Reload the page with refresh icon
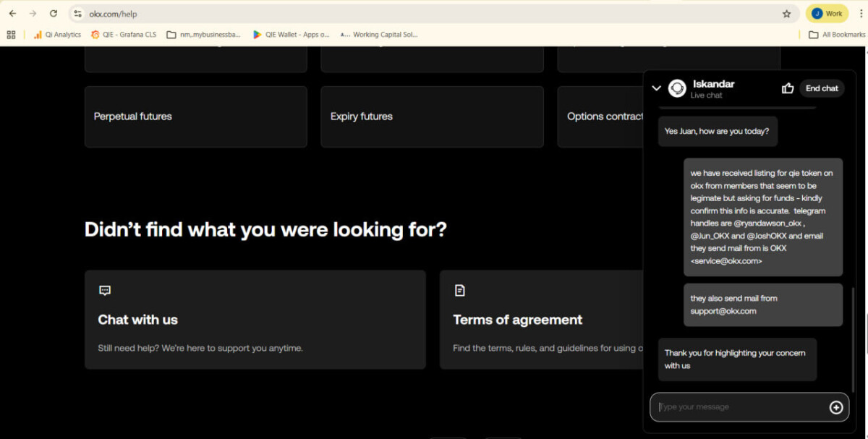 54,14
